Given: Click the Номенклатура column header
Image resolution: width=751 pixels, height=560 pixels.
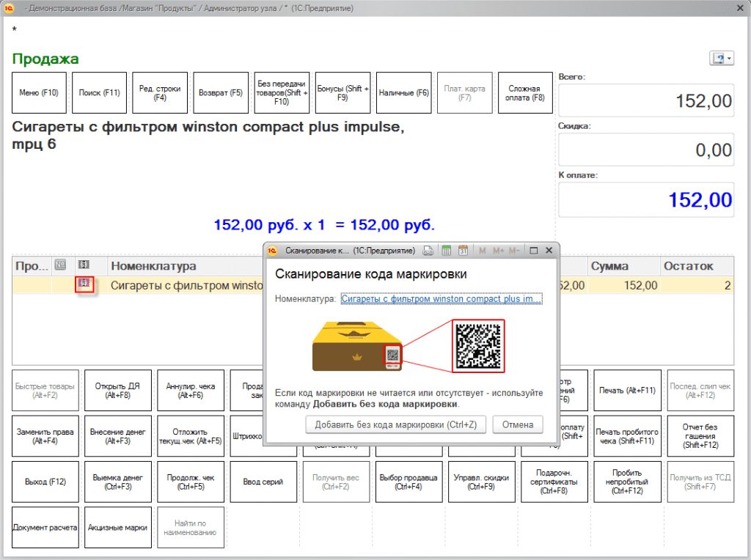Looking at the screenshot, I should pyautogui.click(x=154, y=266).
